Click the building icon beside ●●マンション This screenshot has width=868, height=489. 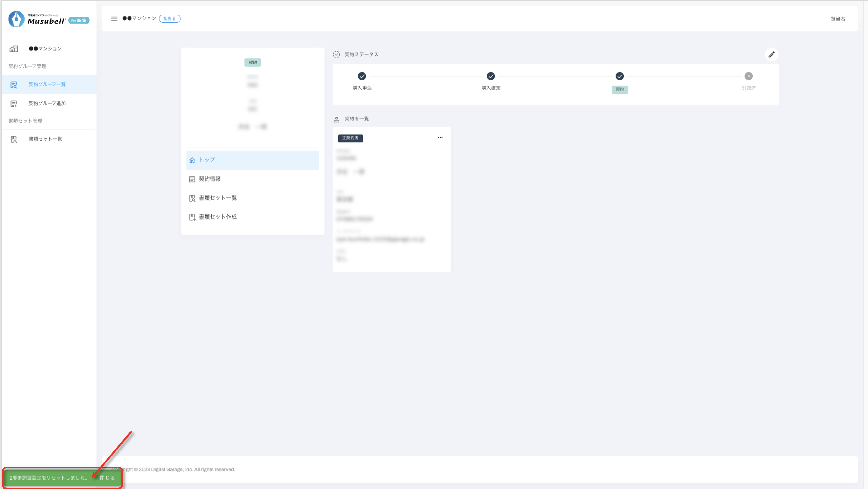point(14,49)
